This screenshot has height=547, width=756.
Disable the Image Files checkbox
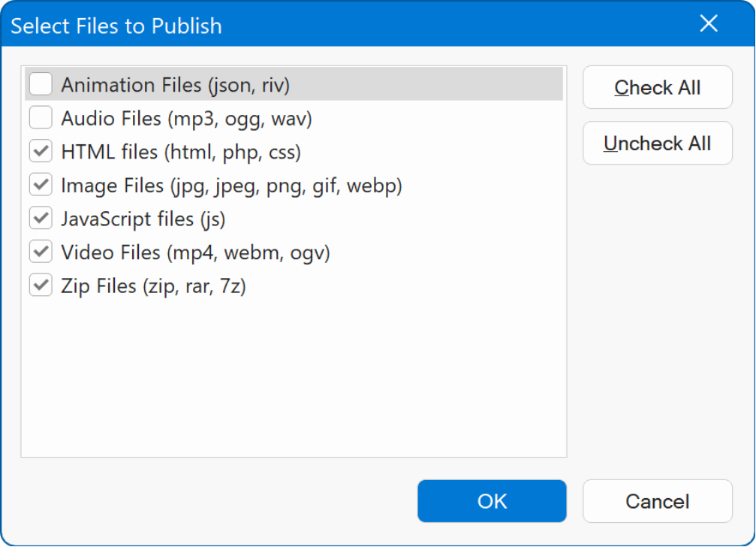(x=41, y=185)
